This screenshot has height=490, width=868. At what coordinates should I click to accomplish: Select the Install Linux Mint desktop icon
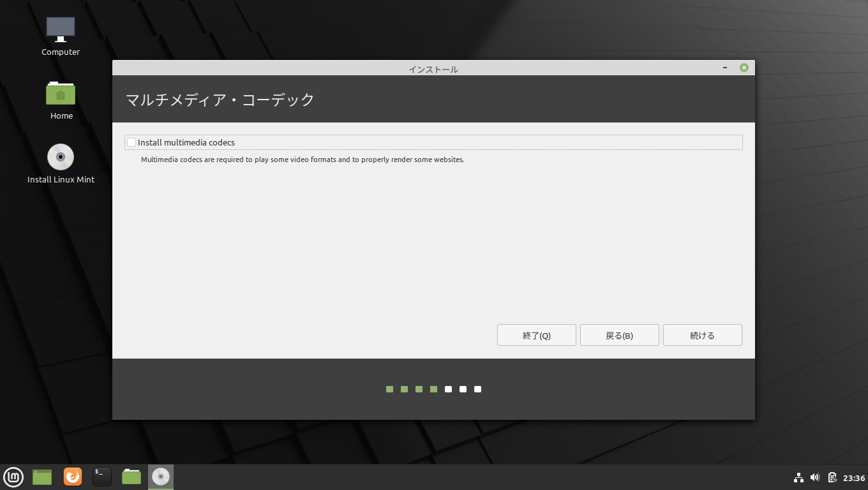61,164
